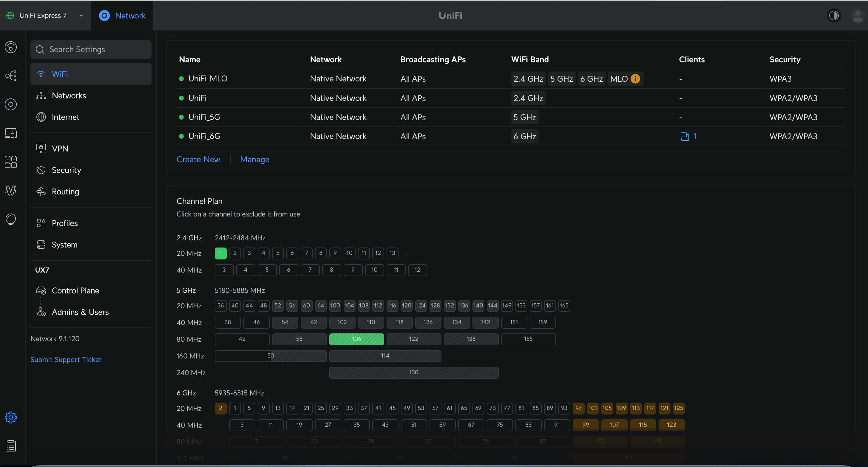This screenshot has width=868, height=467.
Task: Expand the UniFi Express 7 site dropdown
Action: tap(81, 16)
